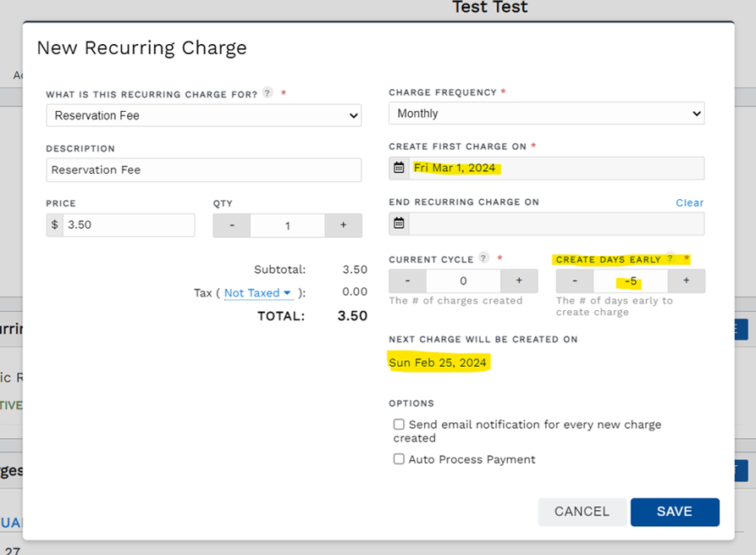Click the empty End Recurring Charge On field
Image resolution: width=756 pixels, height=555 pixels.
[556, 224]
